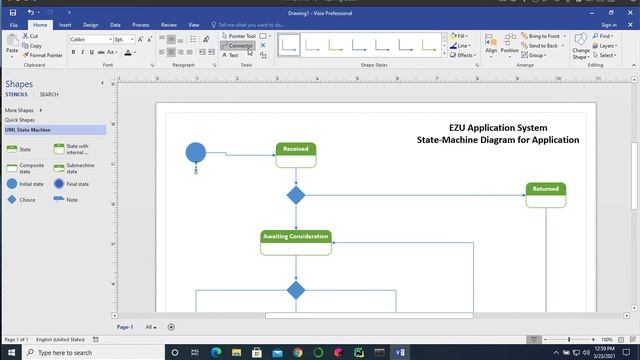Screen dimensions: 640x360
Task: Open the Fill dropdown
Action: (459, 36)
